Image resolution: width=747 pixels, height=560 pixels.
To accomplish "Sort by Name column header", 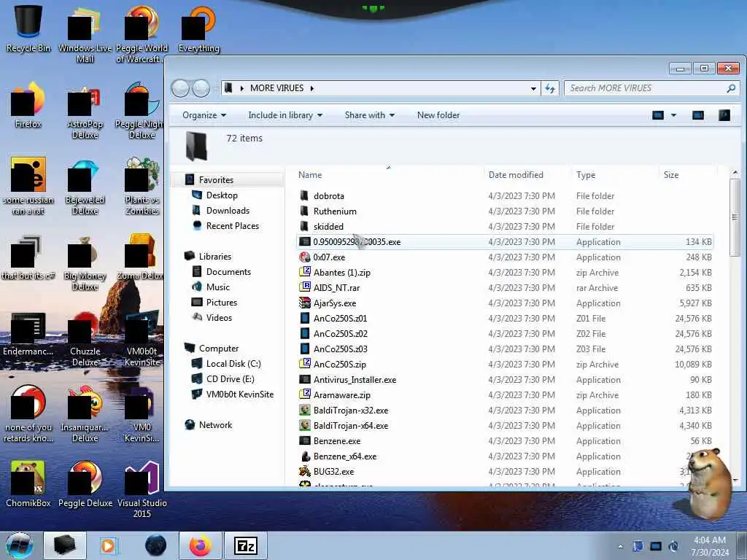I will (x=389, y=175).
